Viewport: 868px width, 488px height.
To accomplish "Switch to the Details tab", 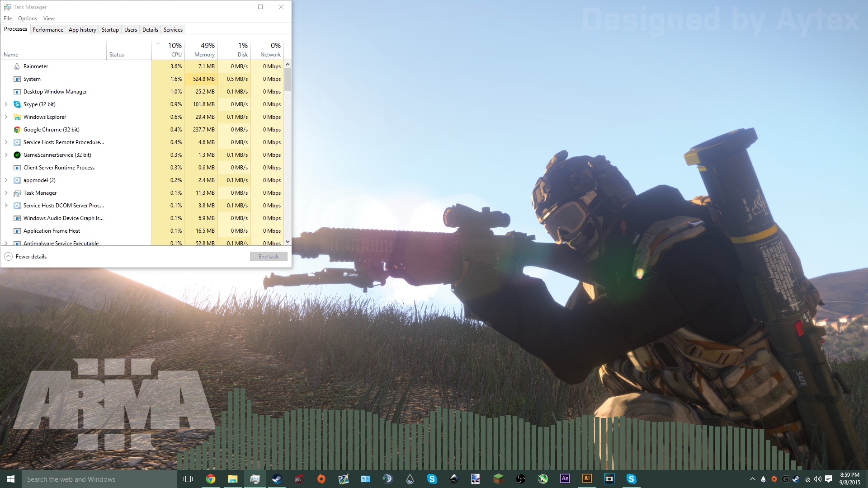I will point(150,30).
